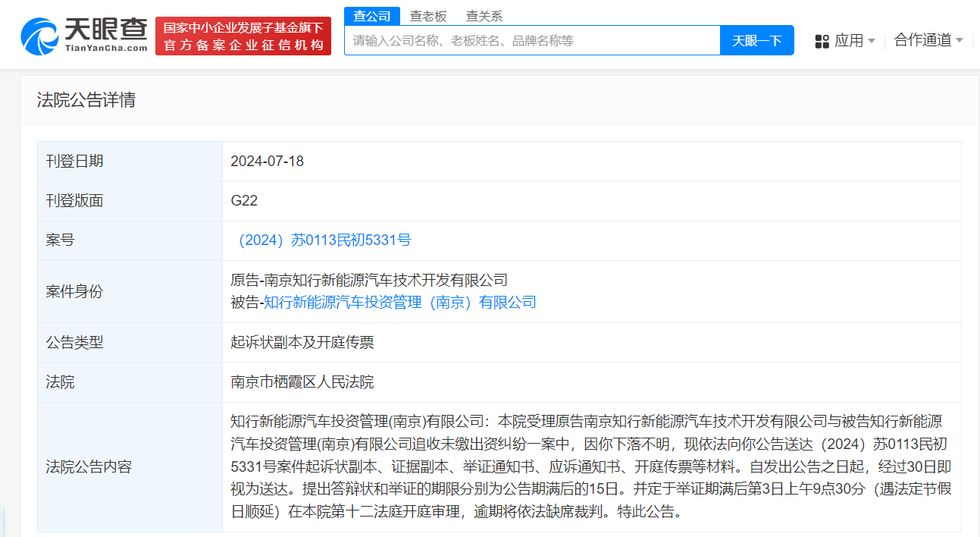Click the court announcement content paragraph

[591, 466]
